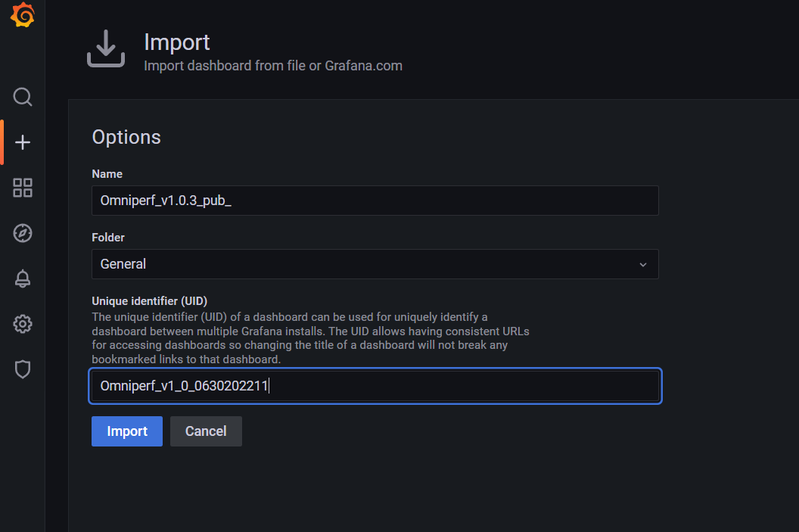Screen dimensions: 799x532
Task: Click the Import download icon in the header
Action: (106, 48)
